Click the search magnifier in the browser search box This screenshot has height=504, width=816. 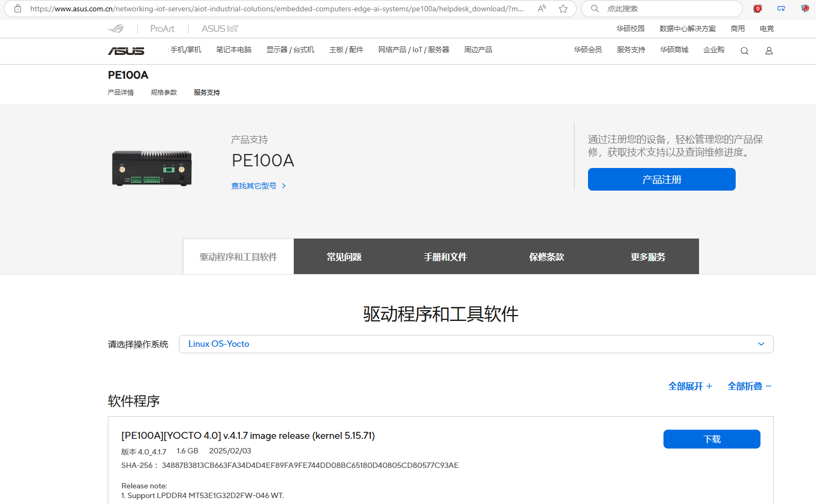pyautogui.click(x=595, y=9)
